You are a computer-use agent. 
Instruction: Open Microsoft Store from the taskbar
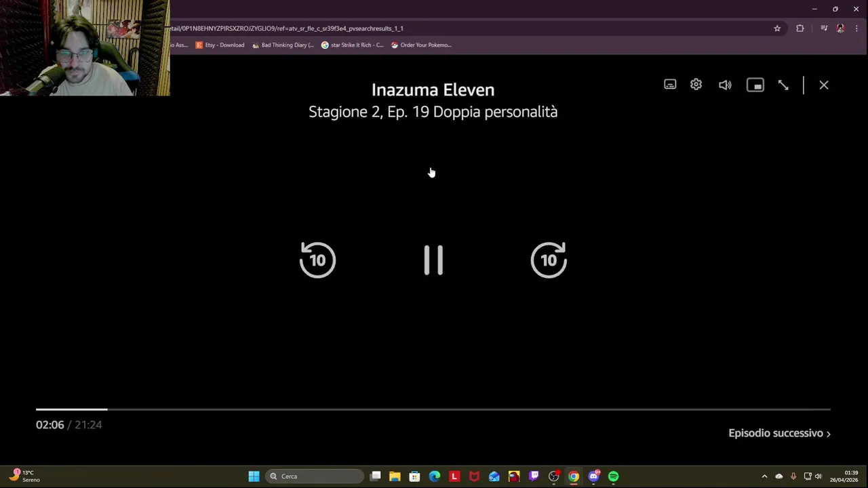[414, 476]
